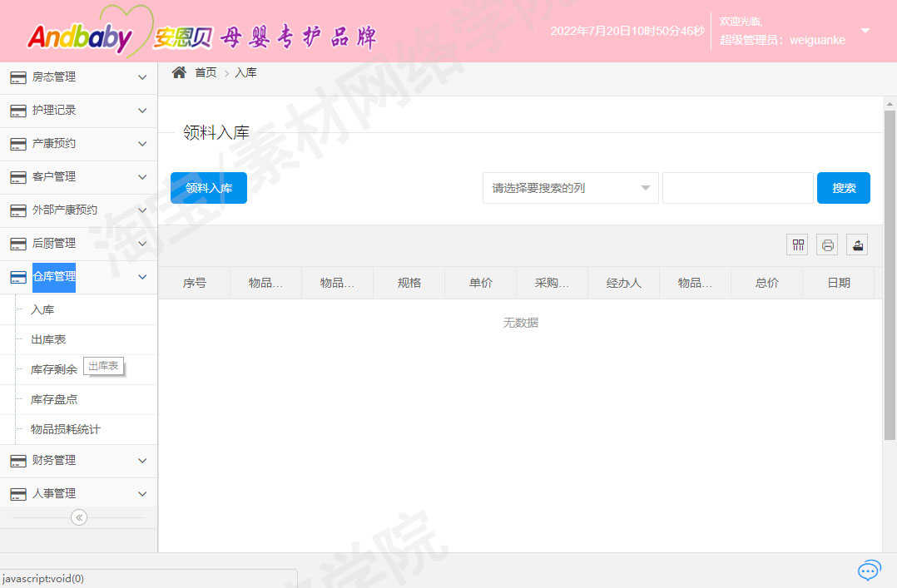Expand 后厨管理 chevron

point(142,243)
